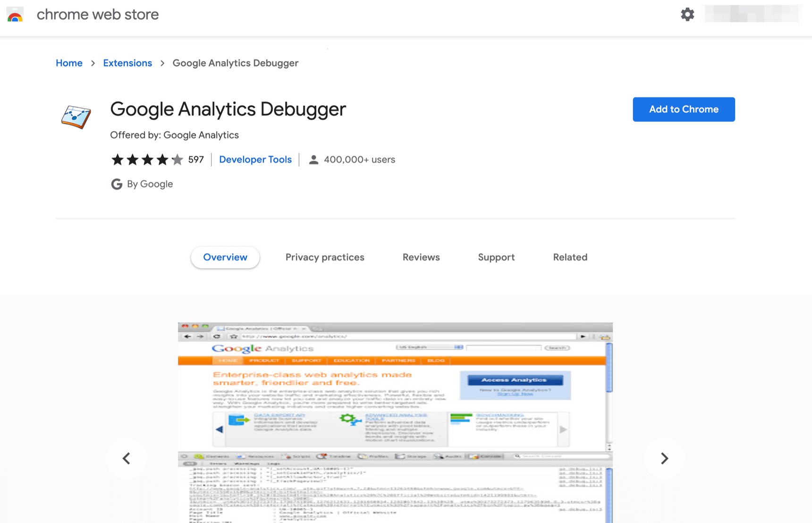The width and height of the screenshot is (812, 523).
Task: Click Add to Chrome button
Action: (684, 110)
